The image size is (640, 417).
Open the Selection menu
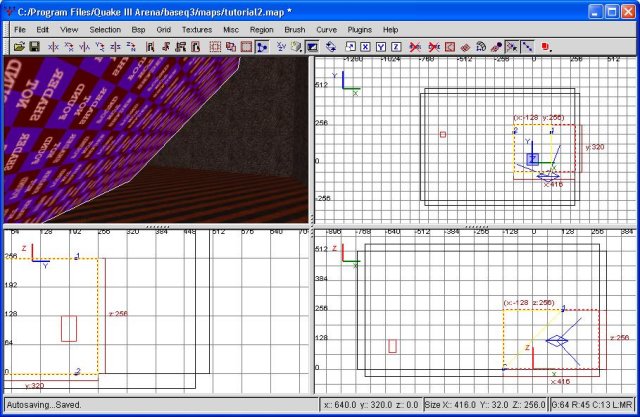(105, 30)
